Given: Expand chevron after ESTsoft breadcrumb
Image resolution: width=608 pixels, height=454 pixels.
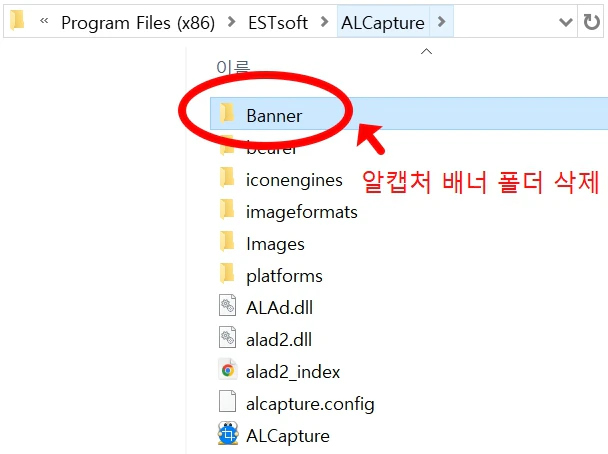Looking at the screenshot, I should click(x=325, y=22).
